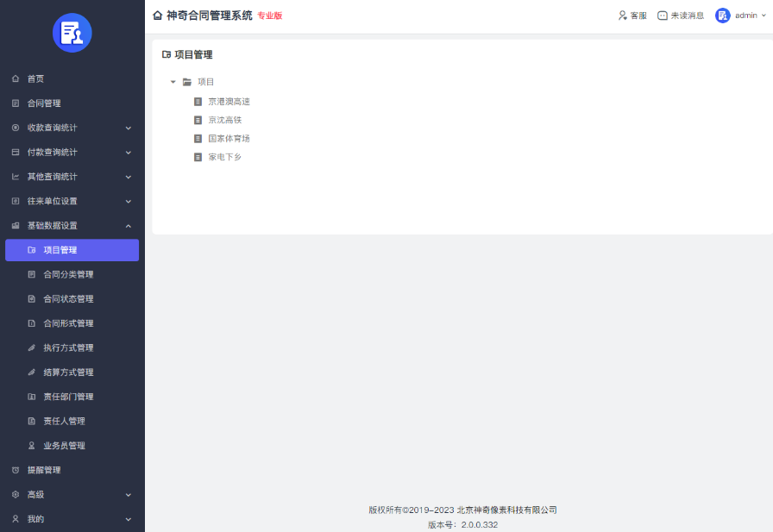The width and height of the screenshot is (773, 532).
Task: Collapse the 基础数据设置 menu section
Action: click(128, 225)
